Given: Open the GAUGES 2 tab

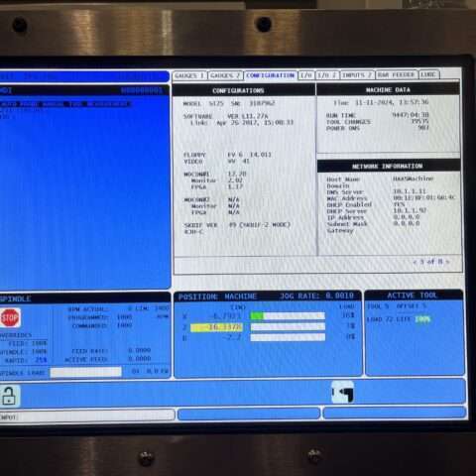Looking at the screenshot, I should (225, 75).
